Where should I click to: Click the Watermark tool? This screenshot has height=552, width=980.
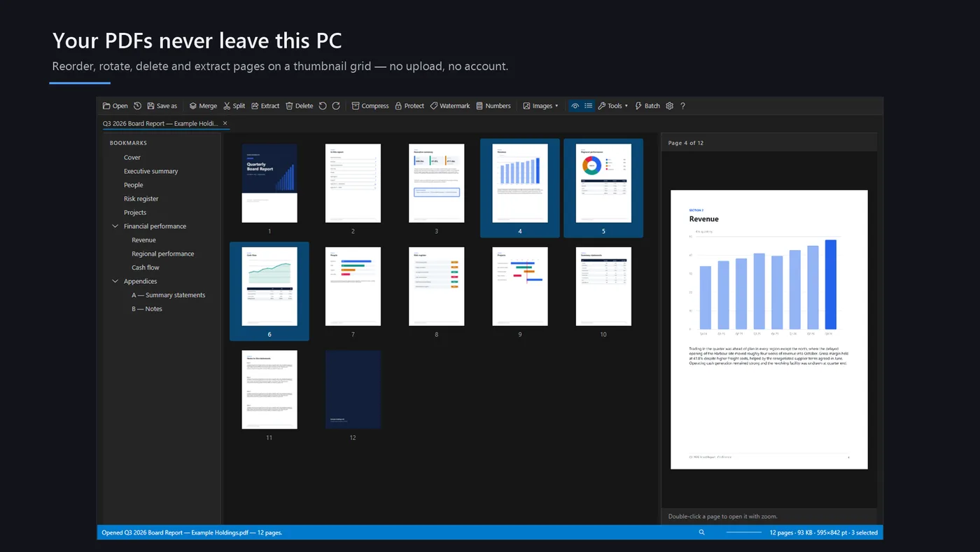point(450,106)
